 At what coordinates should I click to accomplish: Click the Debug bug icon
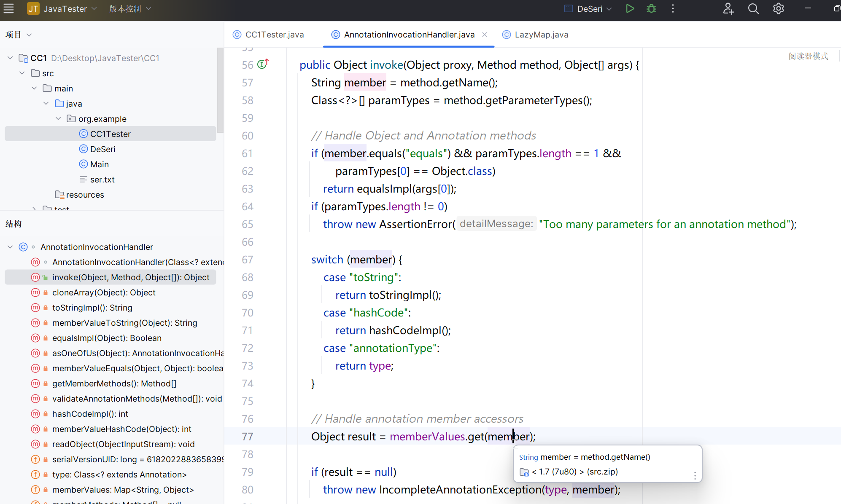pyautogui.click(x=651, y=9)
